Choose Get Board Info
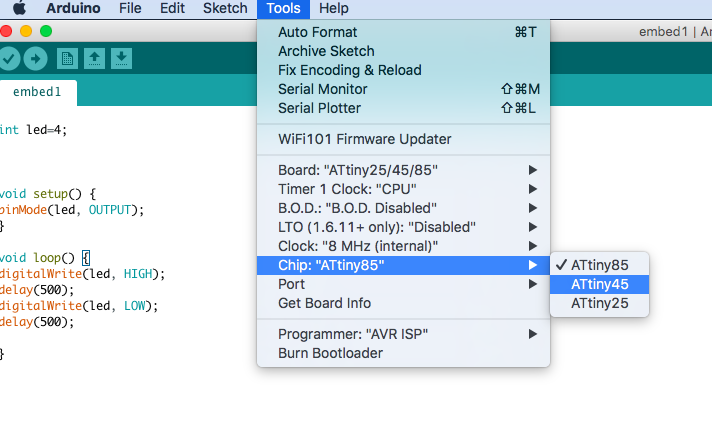 tap(403, 303)
